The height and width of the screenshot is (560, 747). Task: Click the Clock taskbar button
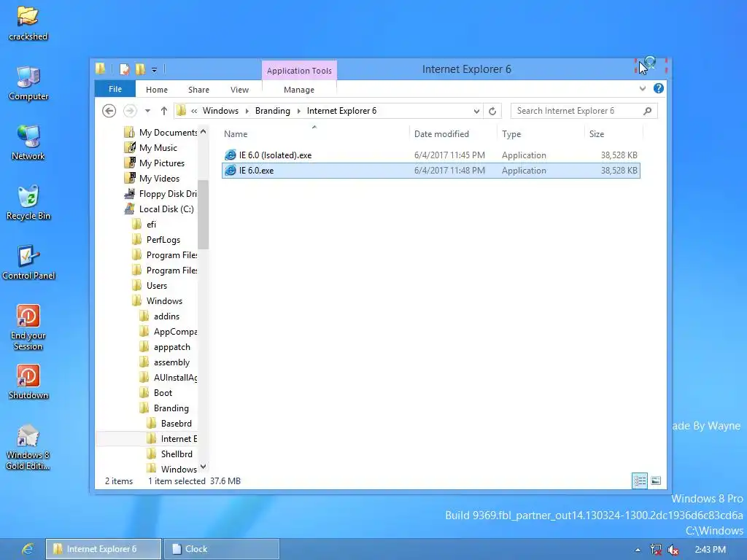click(222, 549)
